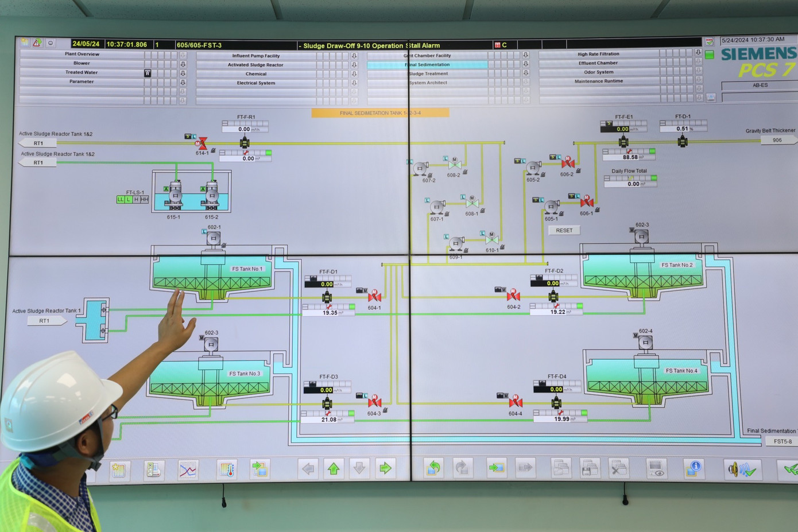The image size is (798, 532).
Task: Expand the Blower area down arrow
Action: (x=183, y=64)
